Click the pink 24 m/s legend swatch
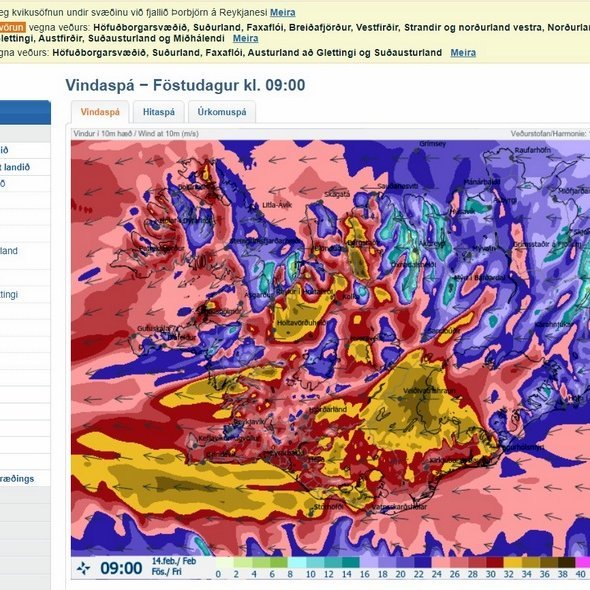 pyautogui.click(x=441, y=563)
